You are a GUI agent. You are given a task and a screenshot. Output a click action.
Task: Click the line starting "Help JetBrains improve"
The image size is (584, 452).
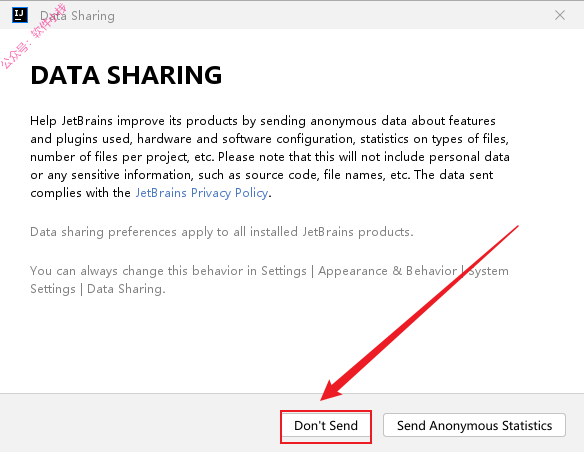(263, 121)
